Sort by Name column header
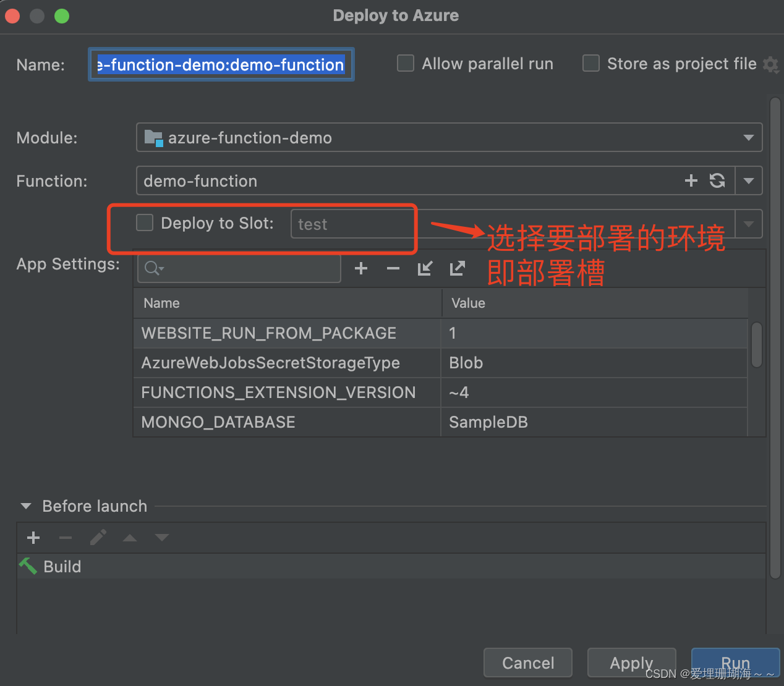Image resolution: width=784 pixels, height=686 pixels. (288, 303)
